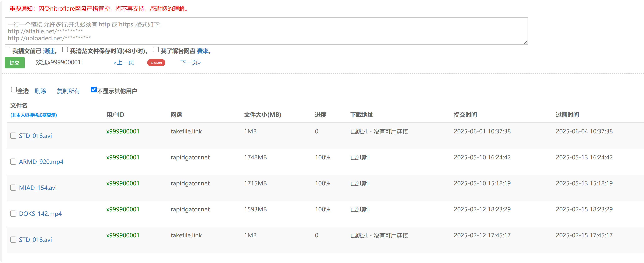
Task: Click the 删除 delete link
Action: pos(40,91)
